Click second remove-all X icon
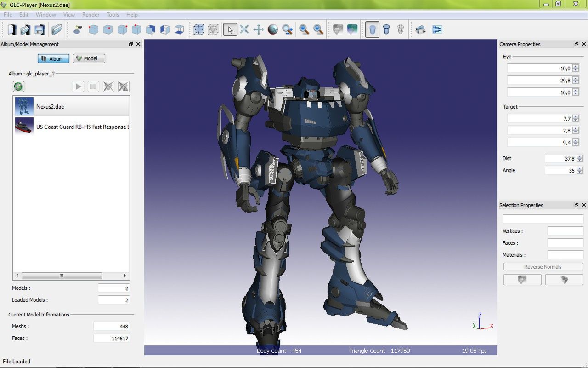This screenshot has width=588, height=368. pos(124,86)
